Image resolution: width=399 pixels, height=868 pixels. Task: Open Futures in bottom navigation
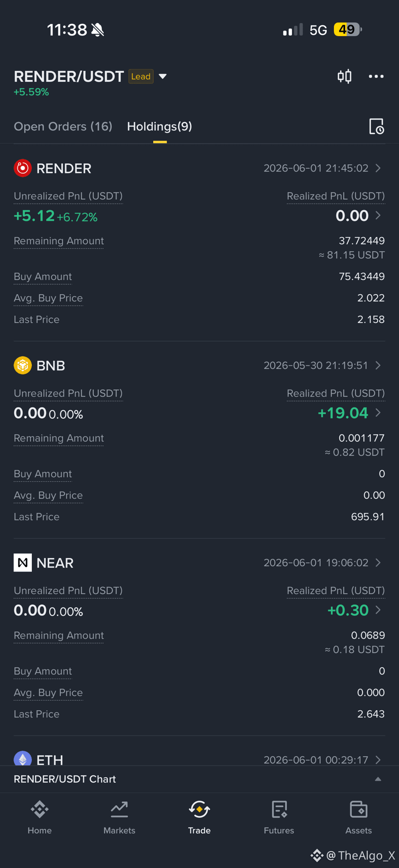(x=279, y=817)
